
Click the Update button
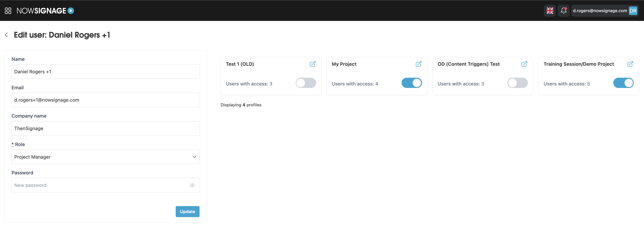click(187, 211)
